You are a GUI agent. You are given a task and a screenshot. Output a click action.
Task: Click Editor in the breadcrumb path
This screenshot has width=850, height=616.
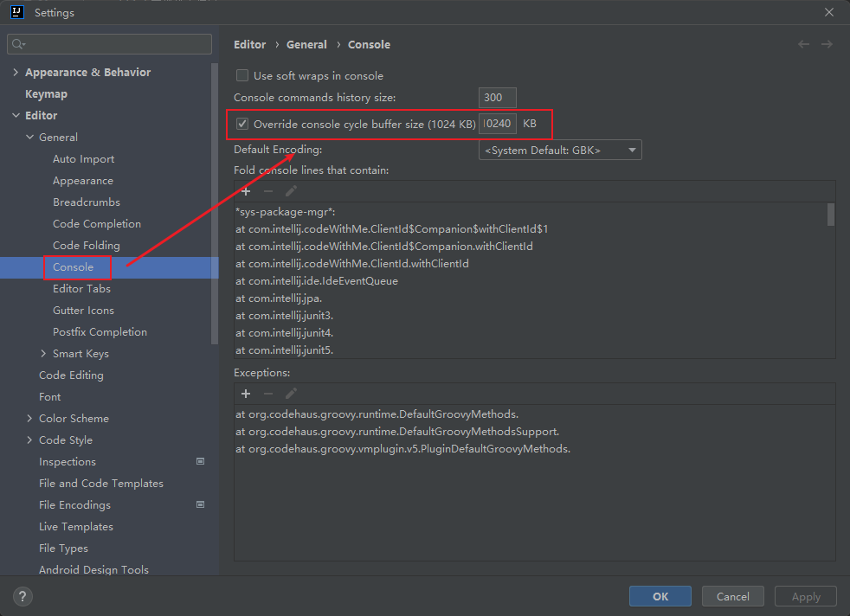point(250,44)
